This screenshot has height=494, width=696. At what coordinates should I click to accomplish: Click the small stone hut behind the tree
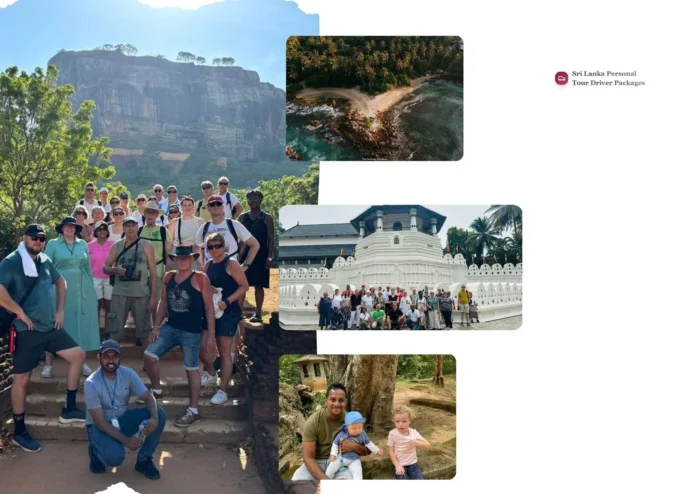point(312,371)
